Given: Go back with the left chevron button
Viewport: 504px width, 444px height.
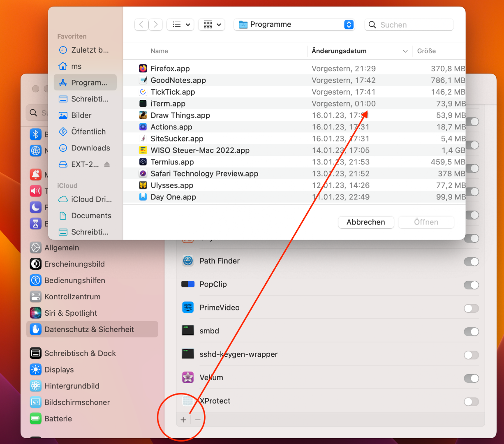Looking at the screenshot, I should tap(141, 25).
